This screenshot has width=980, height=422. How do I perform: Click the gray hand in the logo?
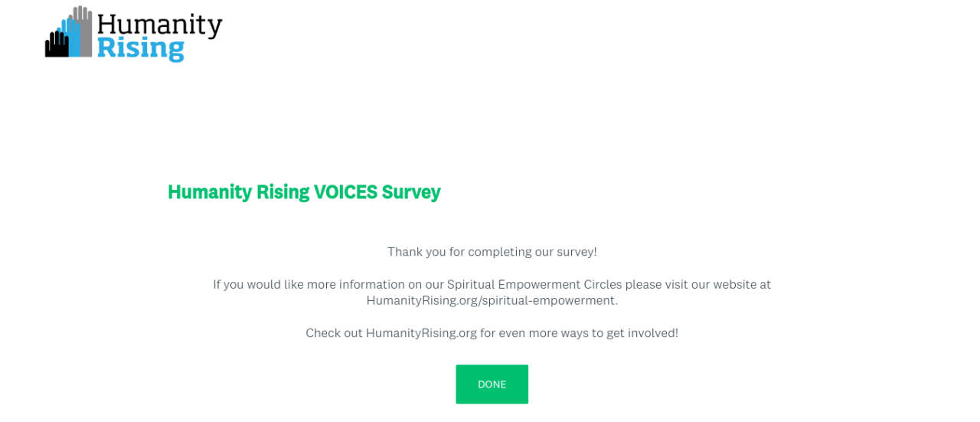click(82, 31)
